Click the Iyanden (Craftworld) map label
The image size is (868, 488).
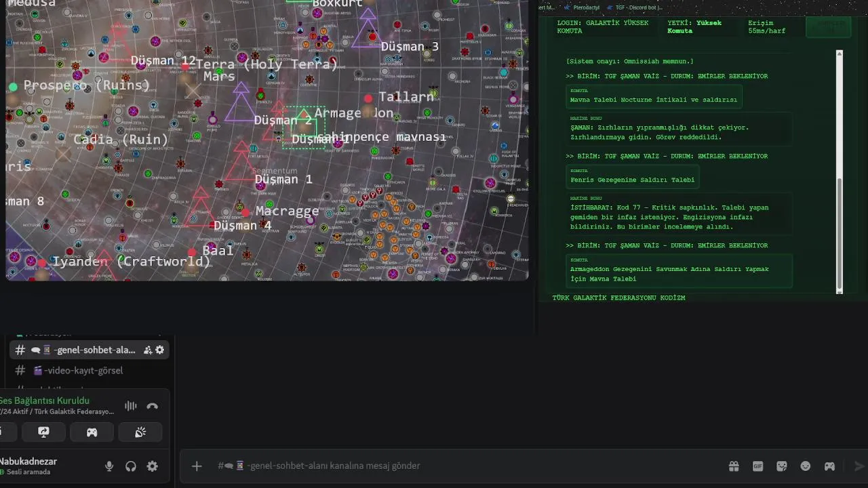(131, 261)
